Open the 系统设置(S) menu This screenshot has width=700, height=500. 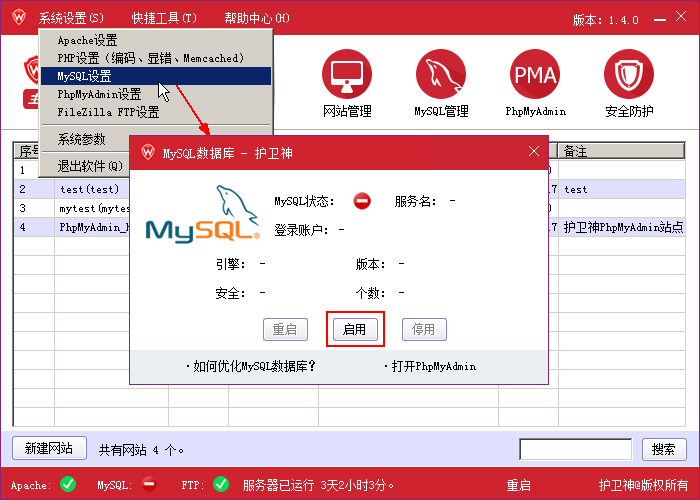point(71,19)
